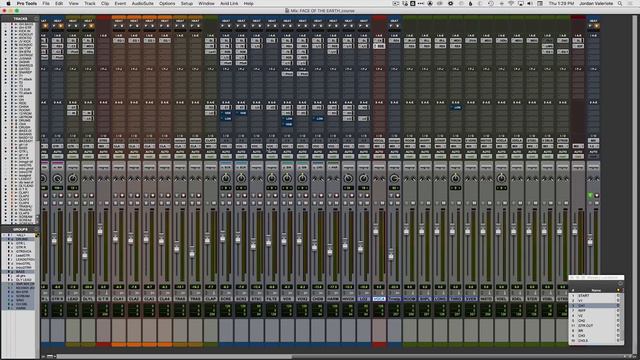Screen dimensions: 640x360
Task: Click the VOX2 track pan knob
Action: 302,178
